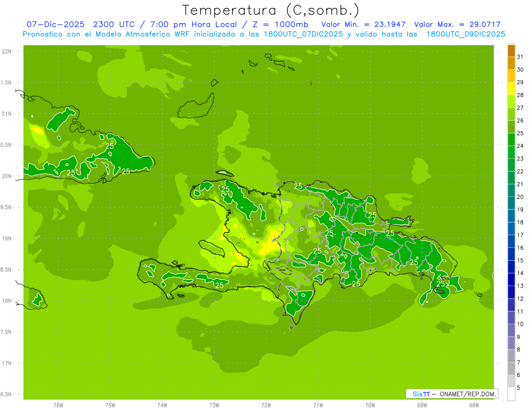Viewport: 532px width, 411px height.
Task: Click the valid-until time "1800UTC_09DIC2025"
Action: 465,34
